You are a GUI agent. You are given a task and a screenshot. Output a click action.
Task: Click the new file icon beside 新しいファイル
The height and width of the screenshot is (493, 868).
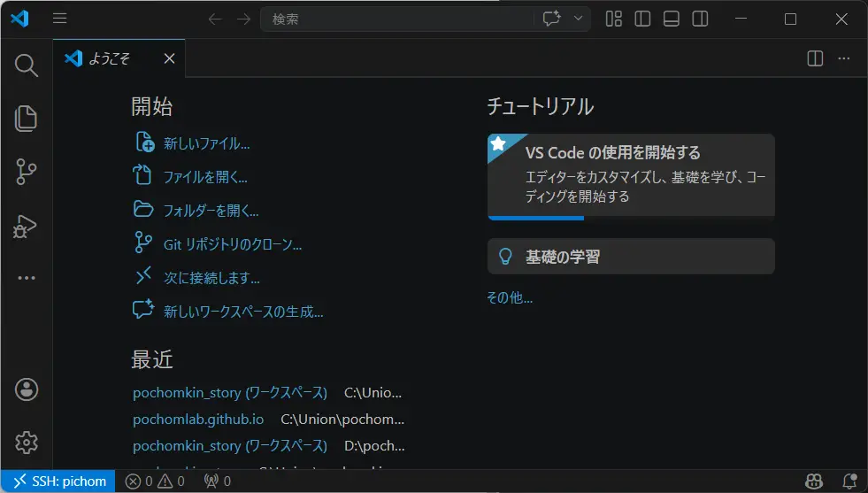(144, 142)
